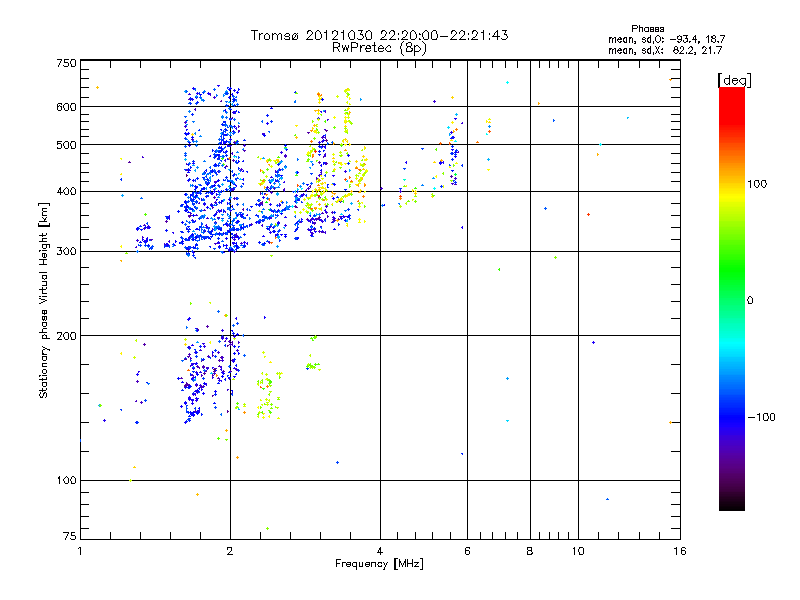Image resolution: width=800 pixels, height=600 pixels.
Task: Click the y-axis tick '75'
Action: coord(70,536)
